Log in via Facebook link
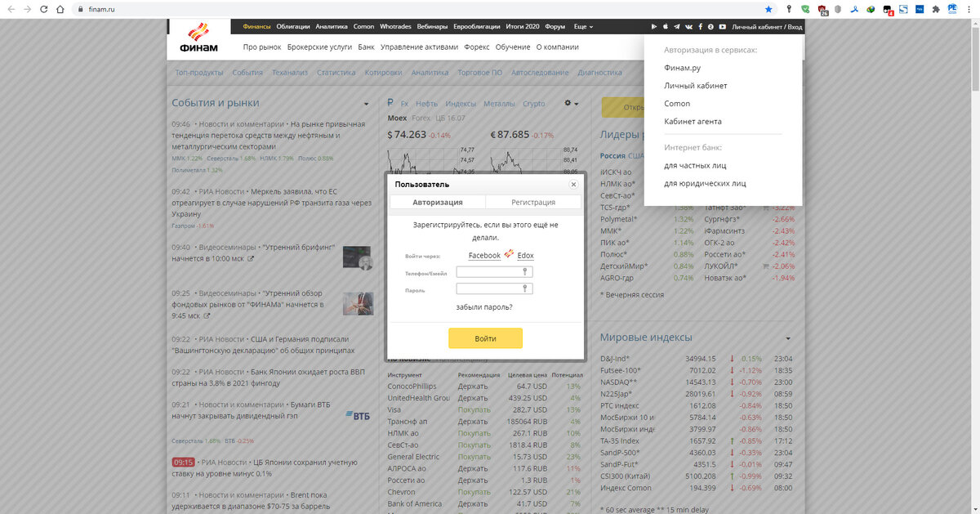The image size is (980, 514). 484,256
